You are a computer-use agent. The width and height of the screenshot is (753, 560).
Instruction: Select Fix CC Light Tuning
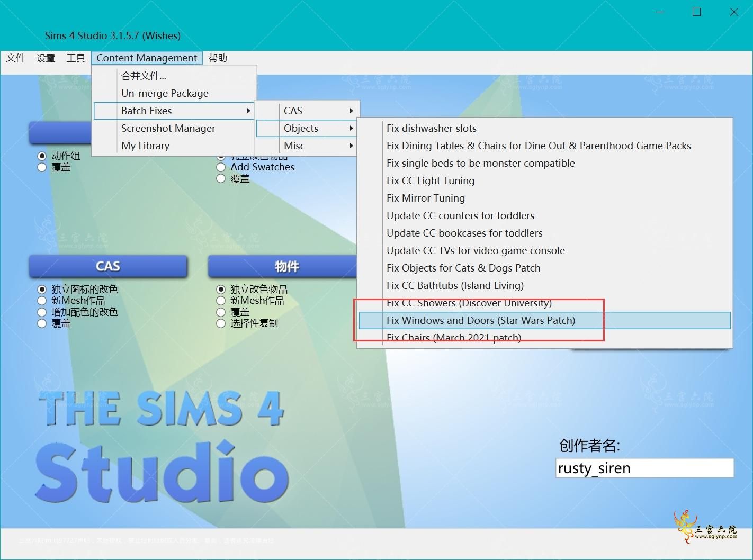[x=544, y=180]
